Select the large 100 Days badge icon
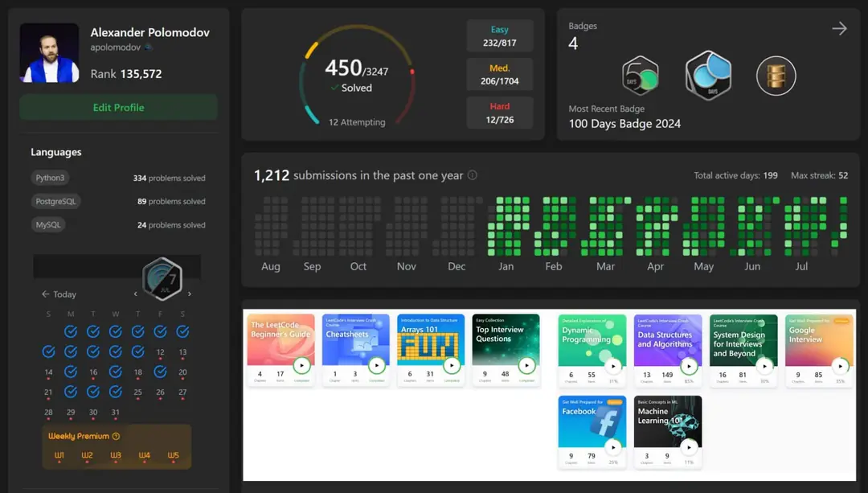This screenshot has height=493, width=868. (x=709, y=76)
